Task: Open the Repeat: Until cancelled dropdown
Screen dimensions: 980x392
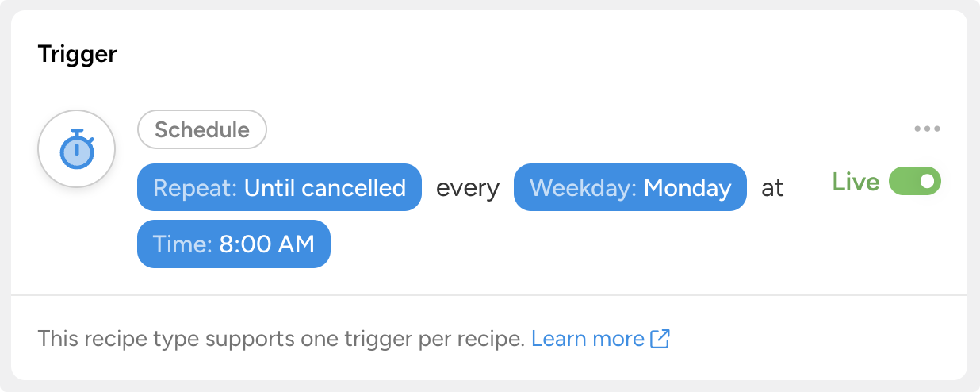Action: pos(279,187)
